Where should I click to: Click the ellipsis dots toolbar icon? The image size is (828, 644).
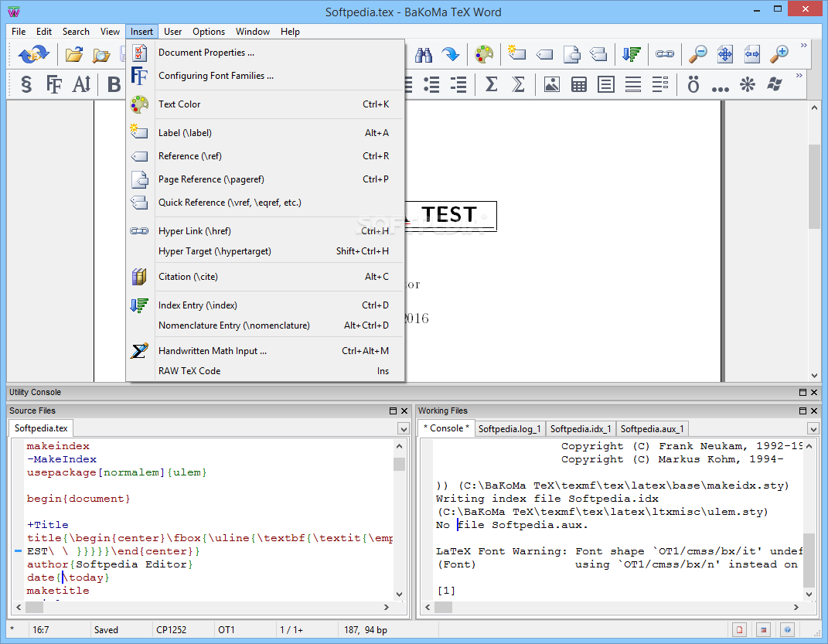(721, 89)
